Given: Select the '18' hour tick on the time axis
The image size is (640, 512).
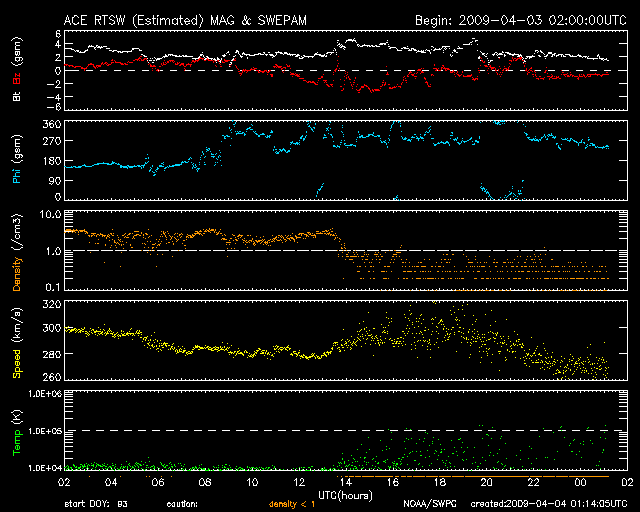Looking at the screenshot, I should [440, 483].
